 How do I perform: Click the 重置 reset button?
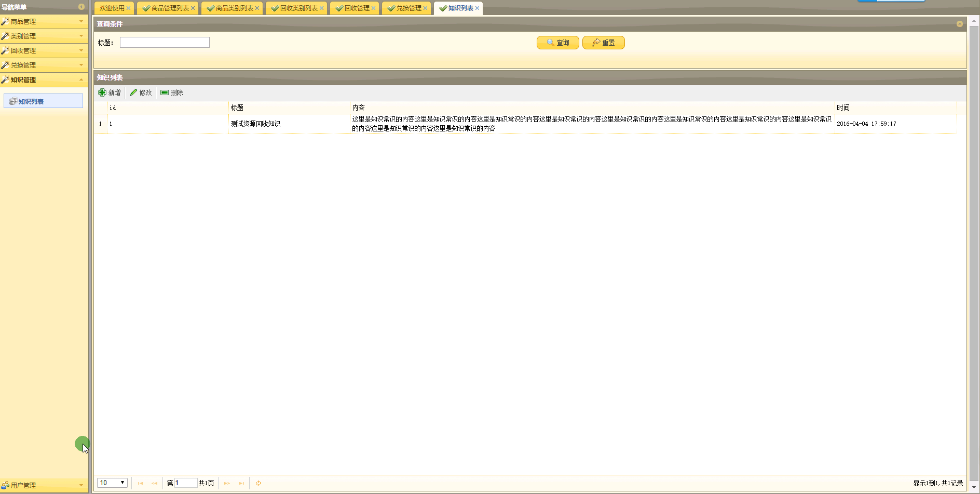click(x=604, y=43)
